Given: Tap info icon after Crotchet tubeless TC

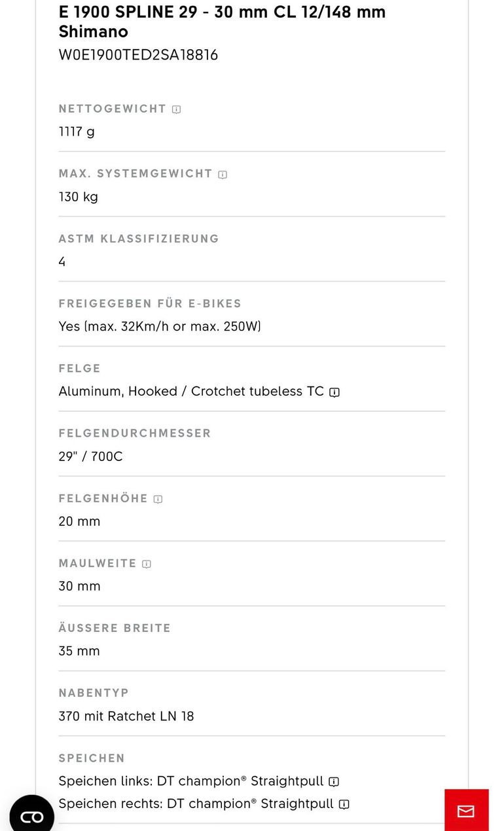Looking at the screenshot, I should (x=334, y=392).
